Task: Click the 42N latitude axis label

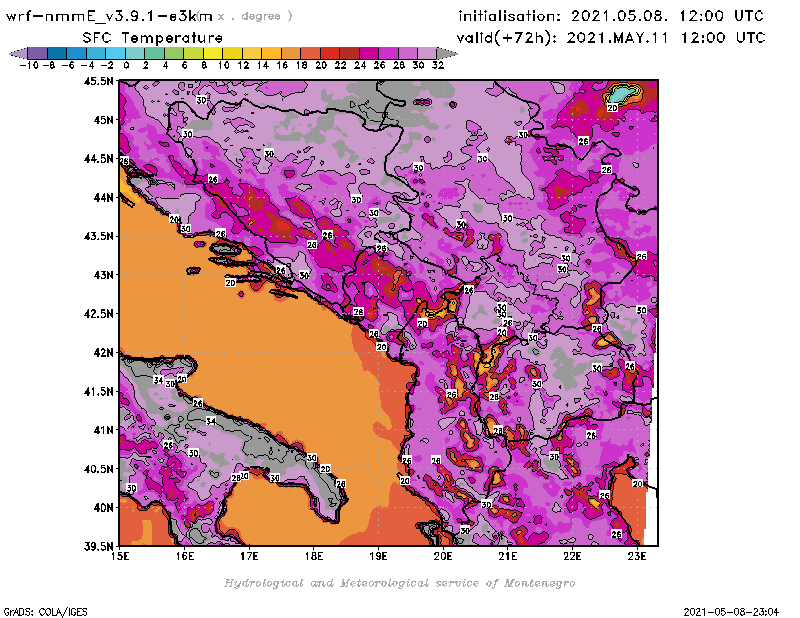Action: click(102, 352)
